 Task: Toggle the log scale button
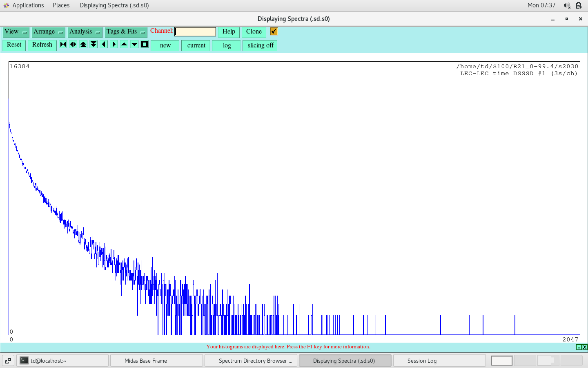coord(227,45)
